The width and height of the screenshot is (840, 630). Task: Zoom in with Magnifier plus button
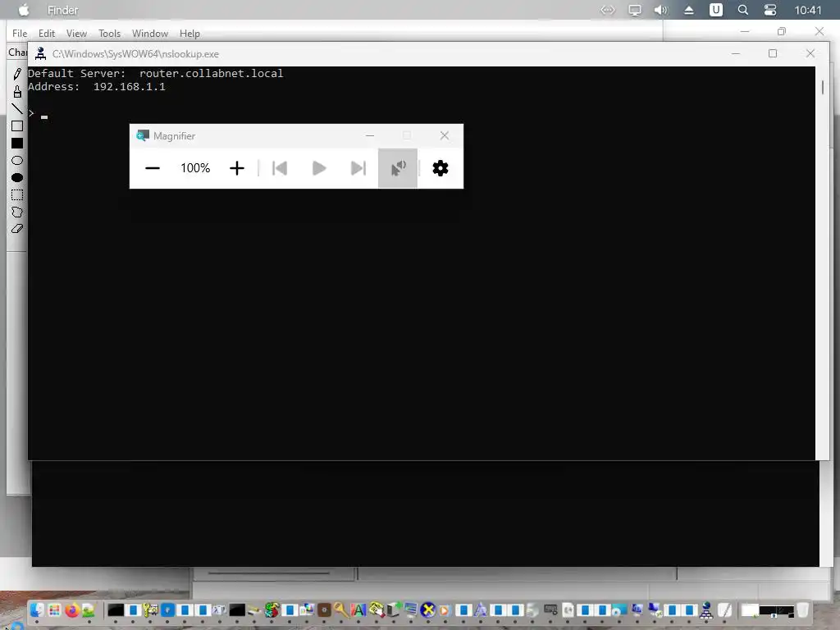point(237,168)
